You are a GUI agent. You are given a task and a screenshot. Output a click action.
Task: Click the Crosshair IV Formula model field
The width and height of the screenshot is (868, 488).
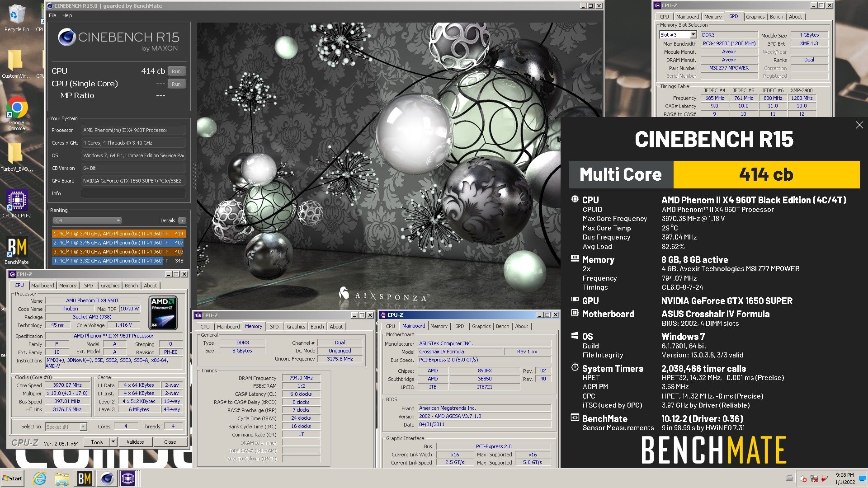tap(460, 352)
